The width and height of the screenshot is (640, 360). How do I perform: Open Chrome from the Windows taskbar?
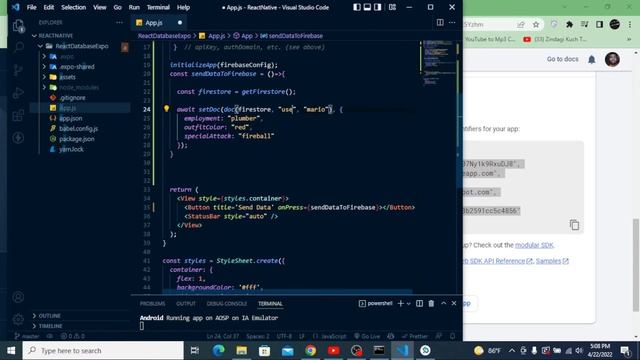click(311, 351)
